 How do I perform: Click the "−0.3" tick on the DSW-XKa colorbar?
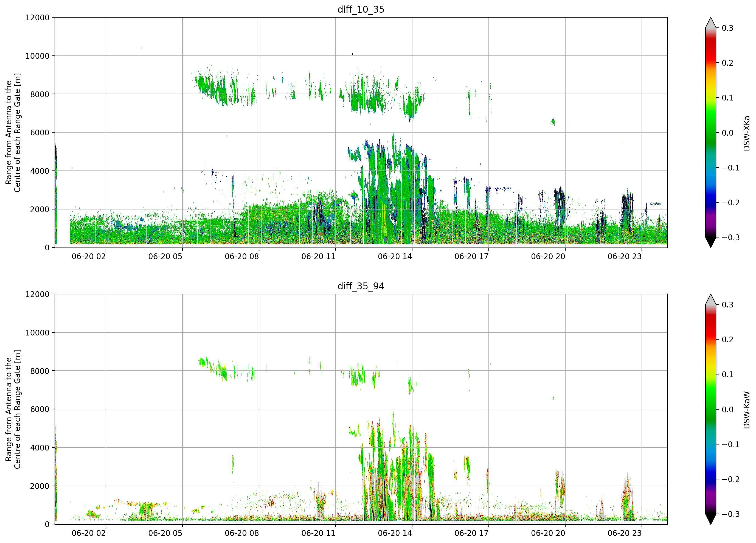point(731,237)
